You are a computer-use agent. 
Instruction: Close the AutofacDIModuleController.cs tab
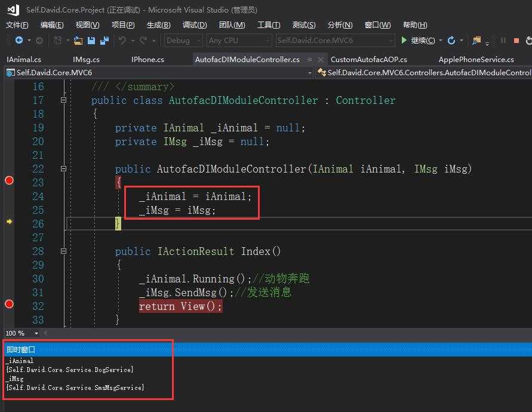(320, 59)
